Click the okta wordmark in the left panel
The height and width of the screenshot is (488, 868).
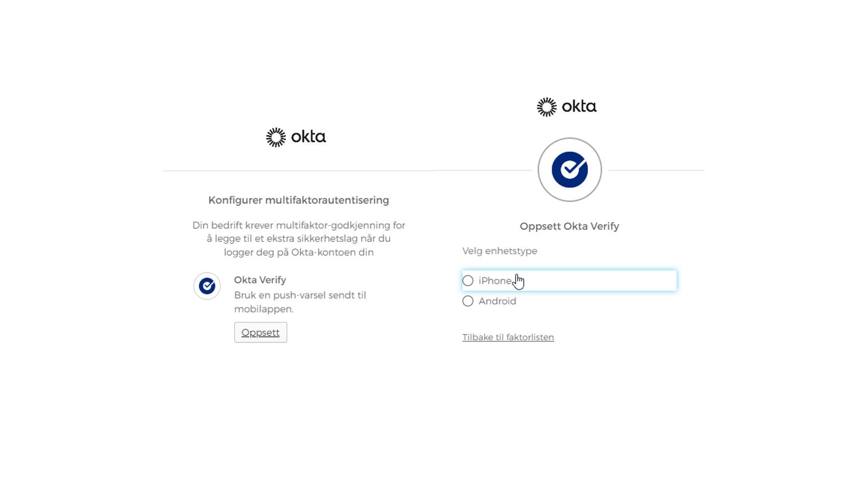[308, 137]
